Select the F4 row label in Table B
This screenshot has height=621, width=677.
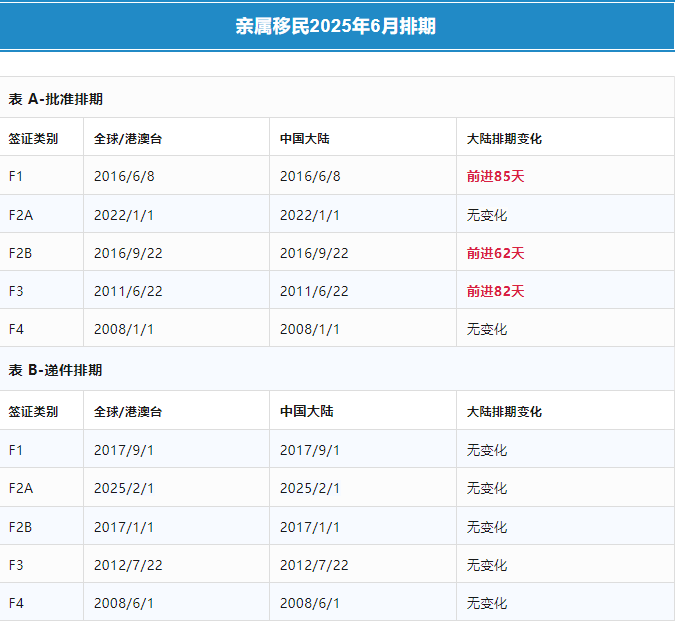coord(16,603)
